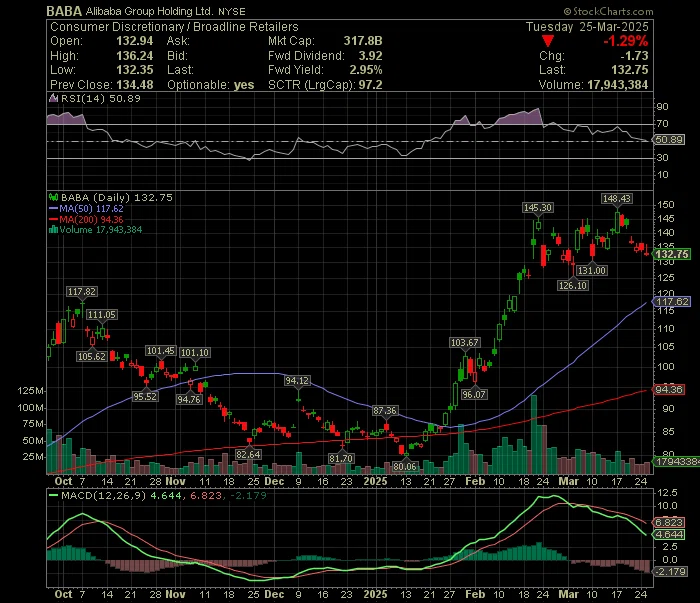Image resolution: width=700 pixels, height=603 pixels.
Task: Click the Open value 132.94
Action: pos(134,41)
